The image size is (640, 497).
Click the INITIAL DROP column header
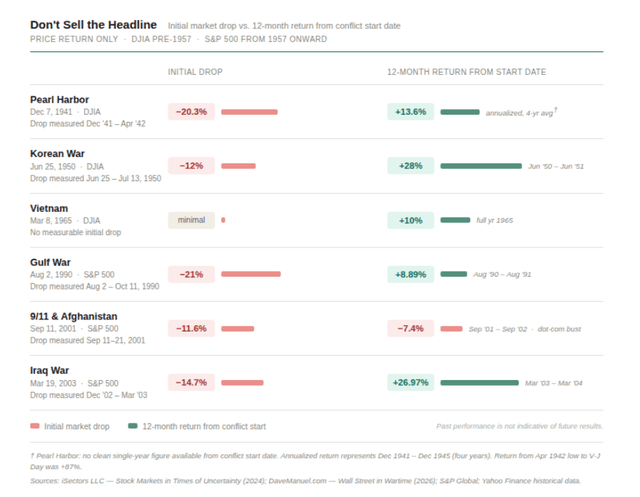pos(195,72)
